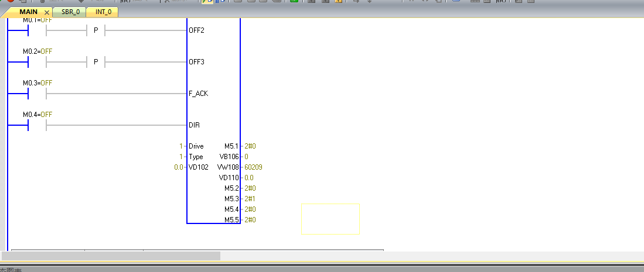644x272 pixels.
Task: Click the M5.3 output operand
Action: click(x=231, y=199)
